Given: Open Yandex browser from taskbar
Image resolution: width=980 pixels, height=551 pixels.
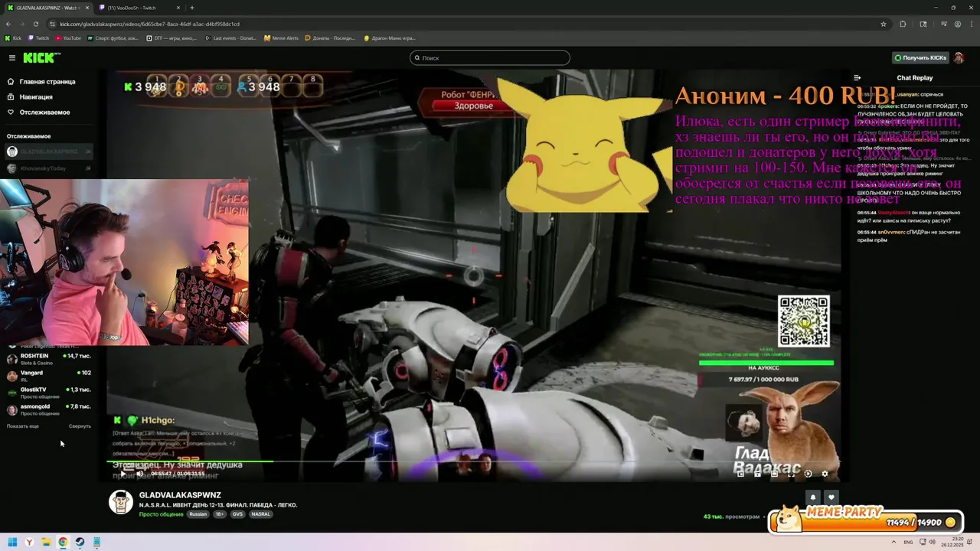Looking at the screenshot, I should point(29,543).
